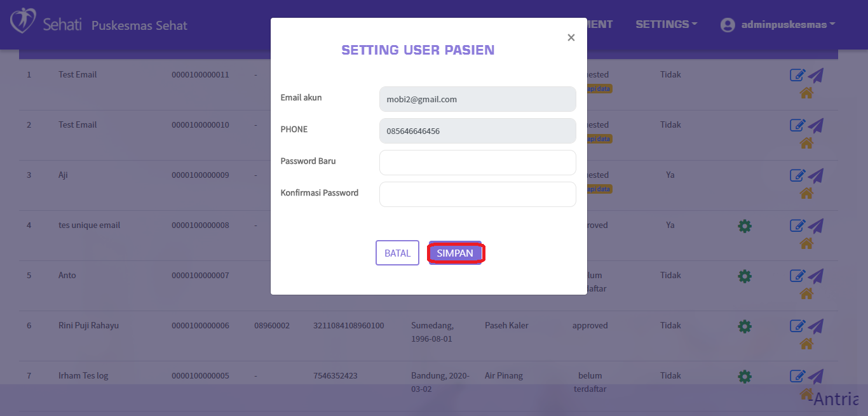Expand the SETTINGS dropdown menu
Image resolution: width=868 pixels, height=416 pixels.
[666, 24]
